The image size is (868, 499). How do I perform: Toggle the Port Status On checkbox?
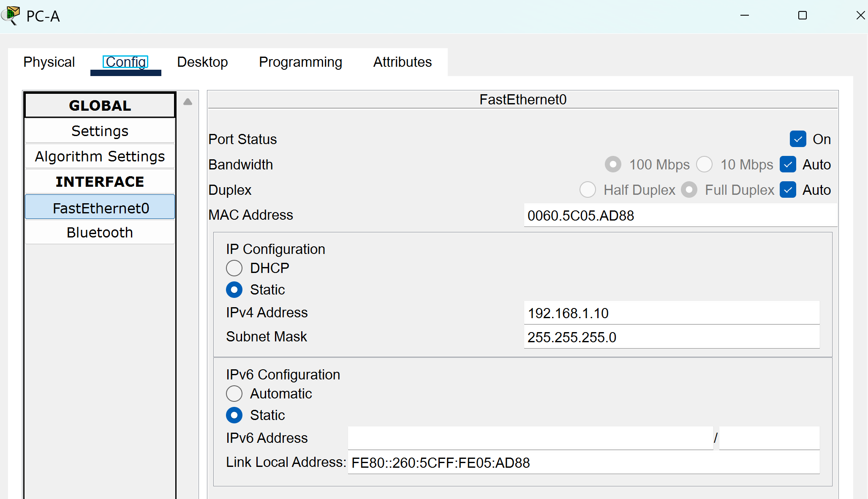797,139
